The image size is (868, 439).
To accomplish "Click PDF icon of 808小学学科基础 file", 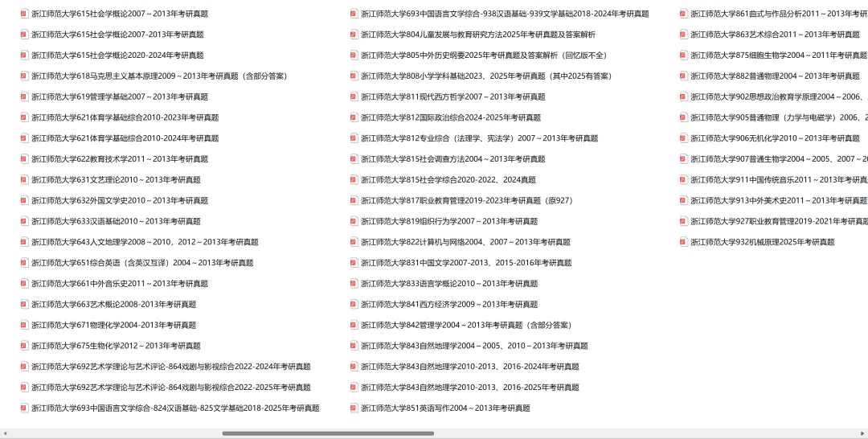I will [x=354, y=76].
